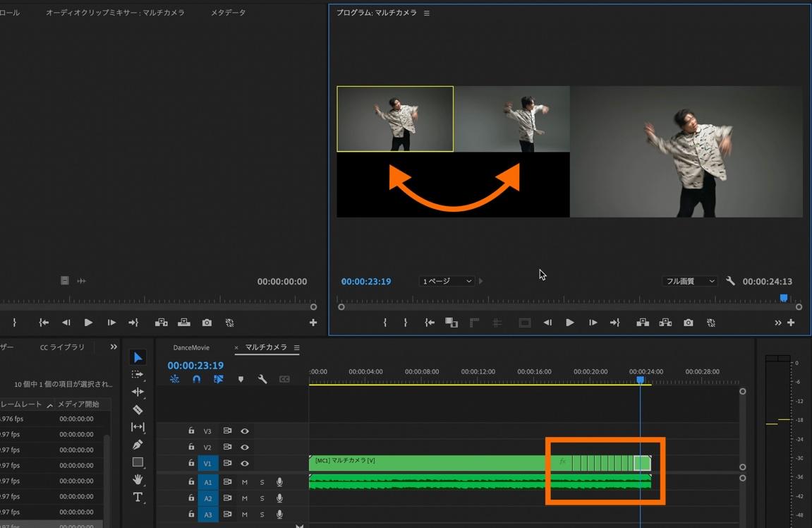Screen dimensions: 812x528
Task: Mute audio track A1
Action: coord(245,481)
